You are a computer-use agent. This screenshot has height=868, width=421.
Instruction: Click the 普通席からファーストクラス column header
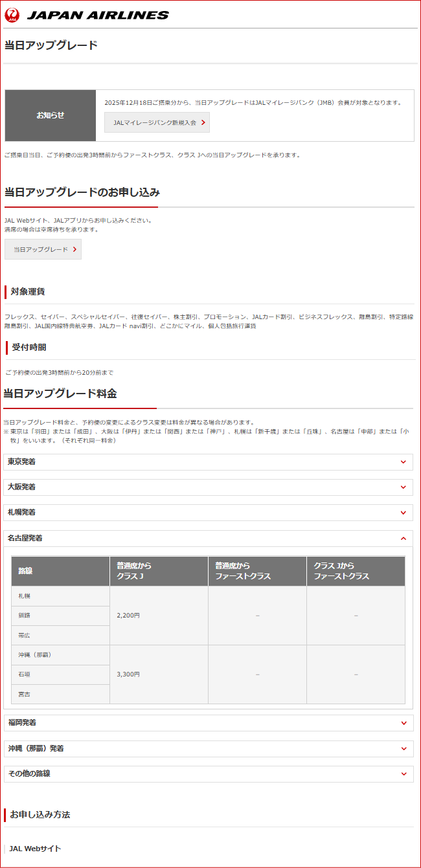(x=257, y=571)
